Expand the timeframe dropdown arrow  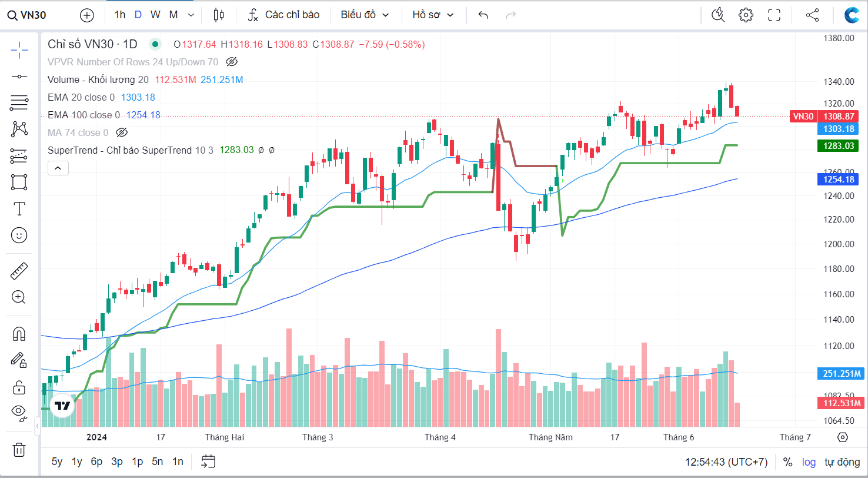point(192,15)
